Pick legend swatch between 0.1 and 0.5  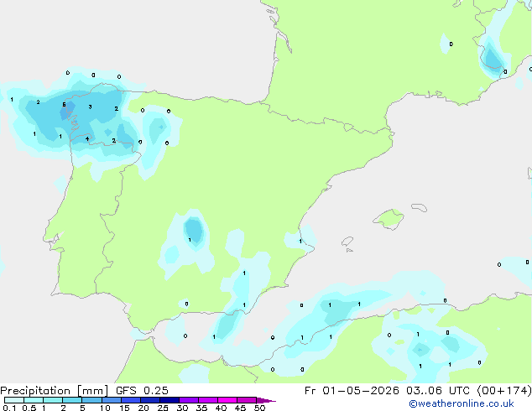[14, 400]
